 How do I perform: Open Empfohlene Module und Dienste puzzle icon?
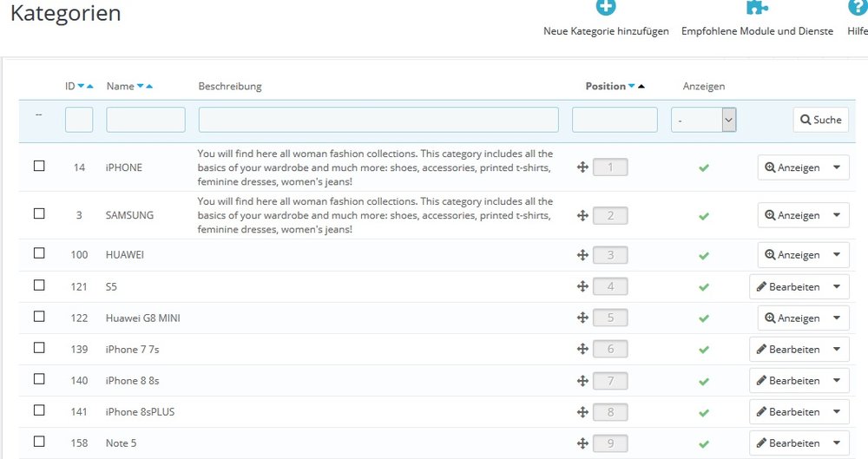pyautogui.click(x=757, y=7)
